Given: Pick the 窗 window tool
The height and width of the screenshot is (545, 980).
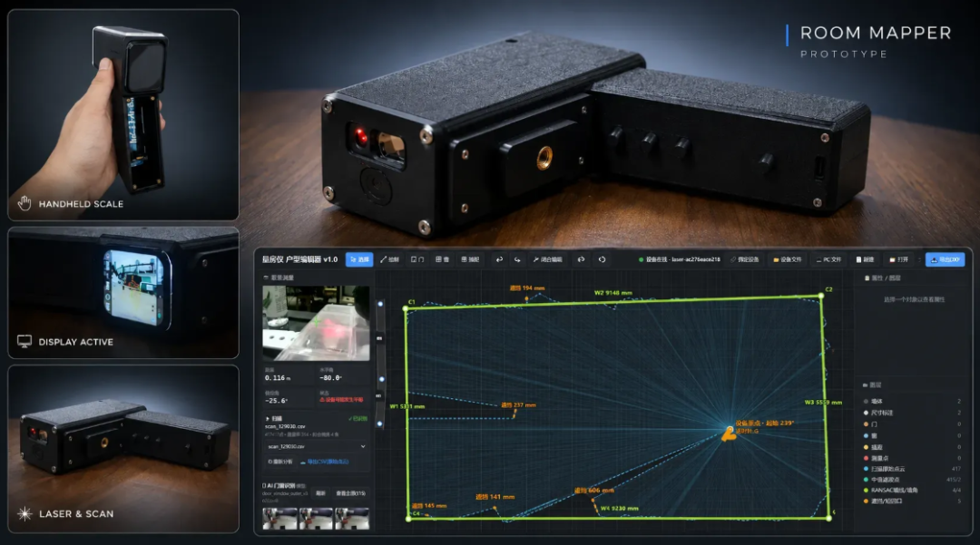Looking at the screenshot, I should click(x=443, y=259).
